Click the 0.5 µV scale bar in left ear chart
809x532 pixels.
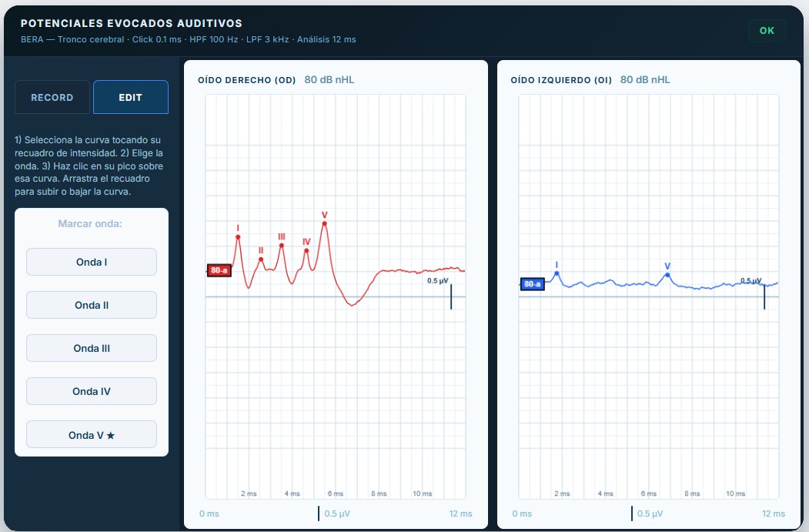pyautogui.click(x=764, y=296)
